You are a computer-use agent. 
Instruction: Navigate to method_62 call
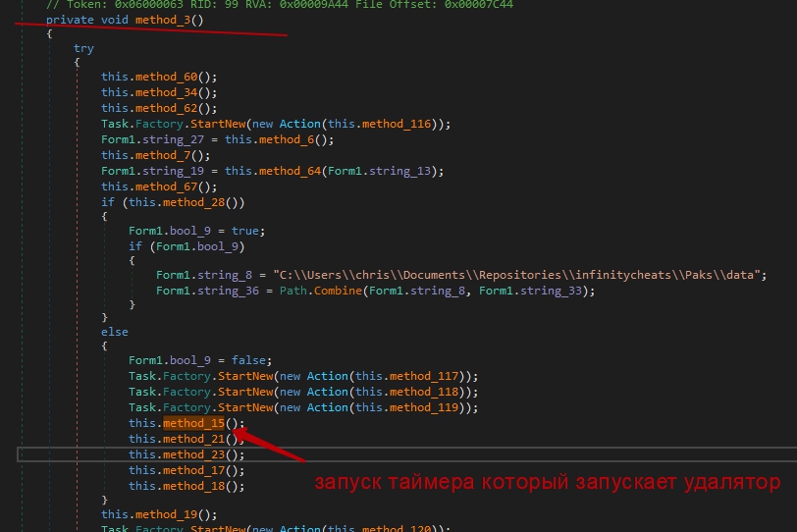click(x=166, y=108)
